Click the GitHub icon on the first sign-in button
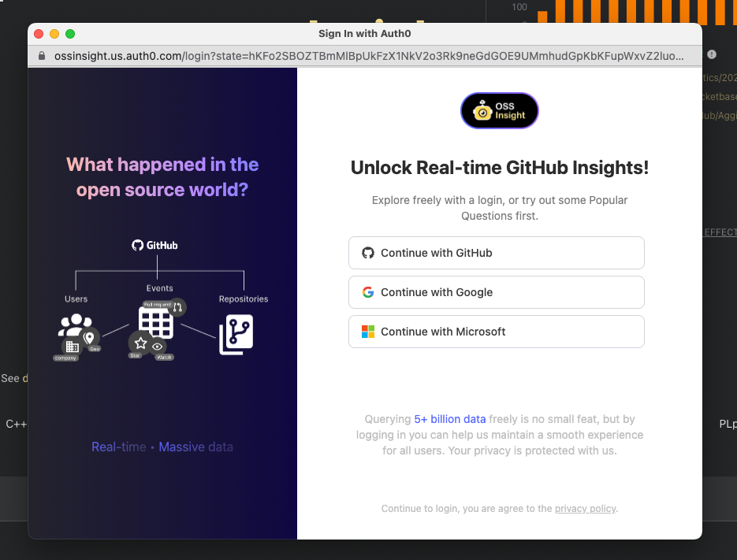737x560 pixels. pos(368,252)
